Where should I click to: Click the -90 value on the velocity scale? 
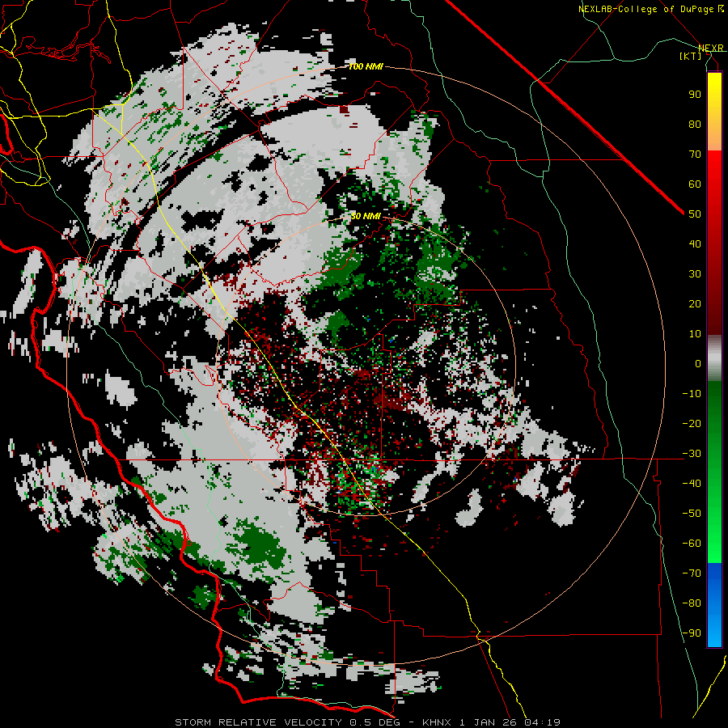click(692, 633)
